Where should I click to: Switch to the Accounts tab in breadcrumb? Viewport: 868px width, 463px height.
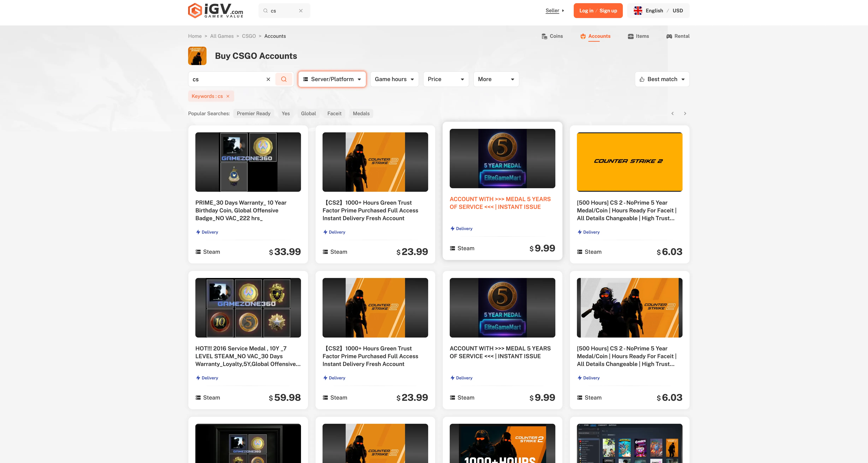(275, 36)
